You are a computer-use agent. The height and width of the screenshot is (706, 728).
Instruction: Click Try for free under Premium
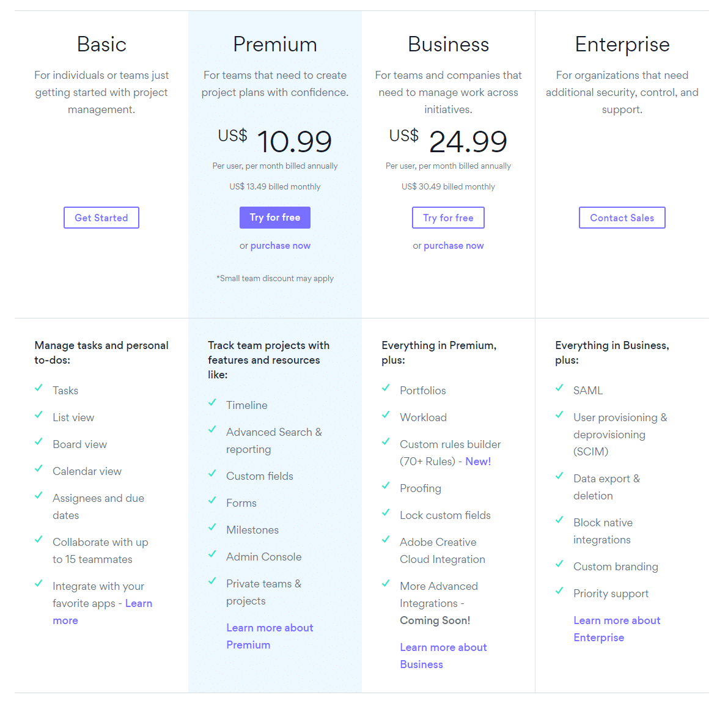click(x=274, y=218)
